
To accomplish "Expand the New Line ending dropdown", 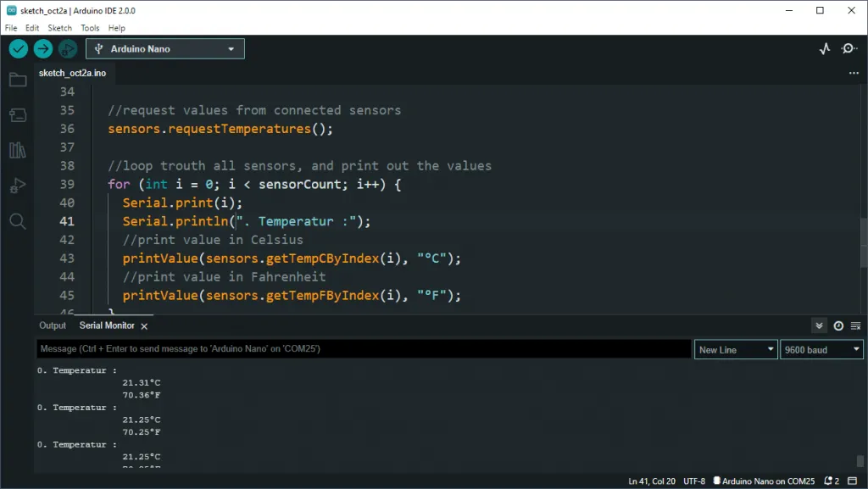I will click(x=735, y=349).
